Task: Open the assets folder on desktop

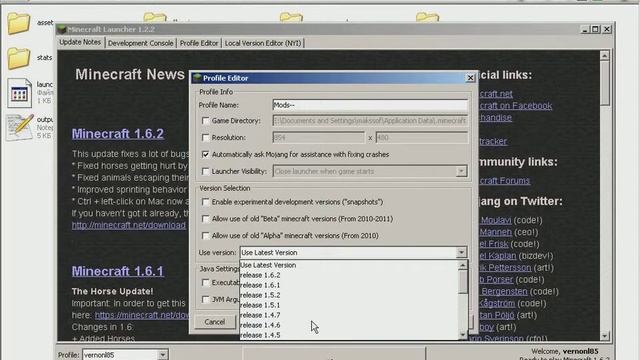Action: pyautogui.click(x=18, y=23)
